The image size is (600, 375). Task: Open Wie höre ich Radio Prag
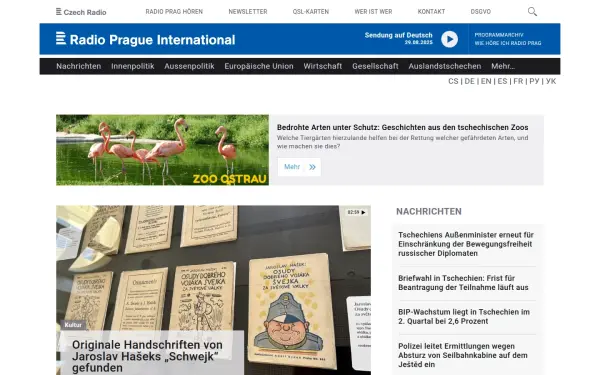click(x=508, y=43)
